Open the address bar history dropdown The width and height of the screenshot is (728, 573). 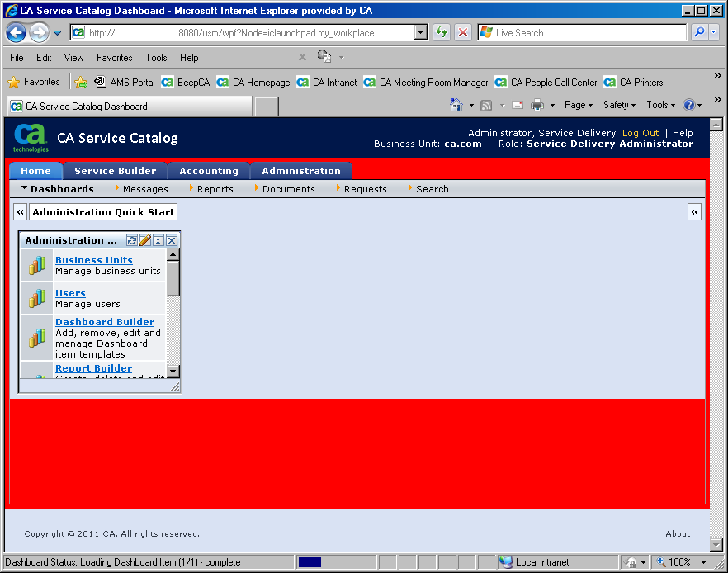pos(421,32)
